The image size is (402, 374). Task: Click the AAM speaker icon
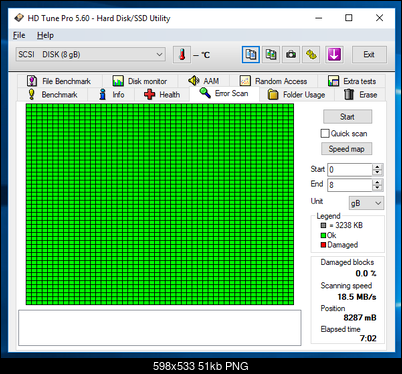[194, 81]
